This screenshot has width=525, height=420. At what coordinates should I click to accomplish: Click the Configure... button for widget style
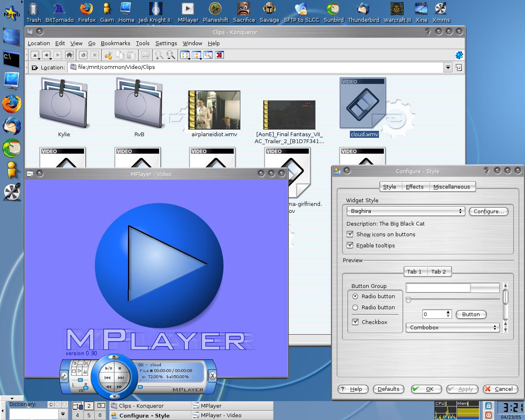point(488,211)
